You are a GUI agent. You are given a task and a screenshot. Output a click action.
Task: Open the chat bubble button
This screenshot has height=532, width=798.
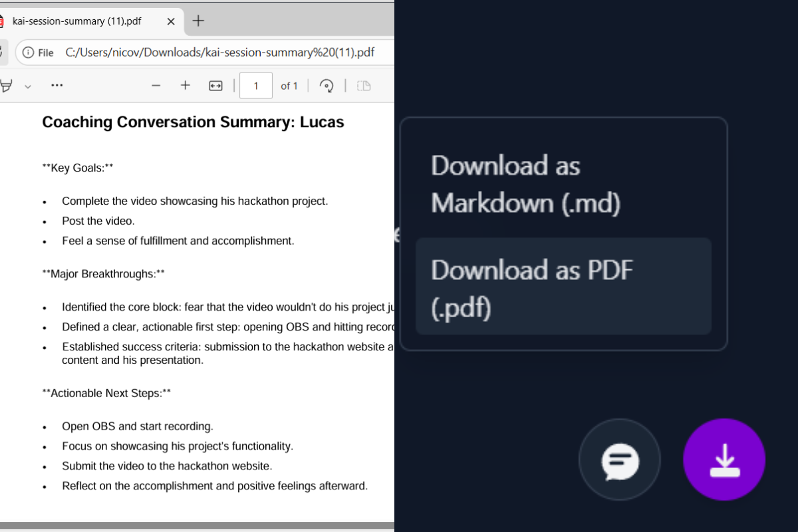[620, 460]
